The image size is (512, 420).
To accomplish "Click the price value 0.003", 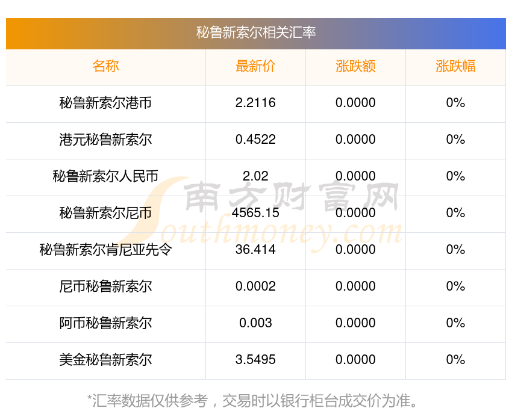I will pyautogui.click(x=255, y=323).
